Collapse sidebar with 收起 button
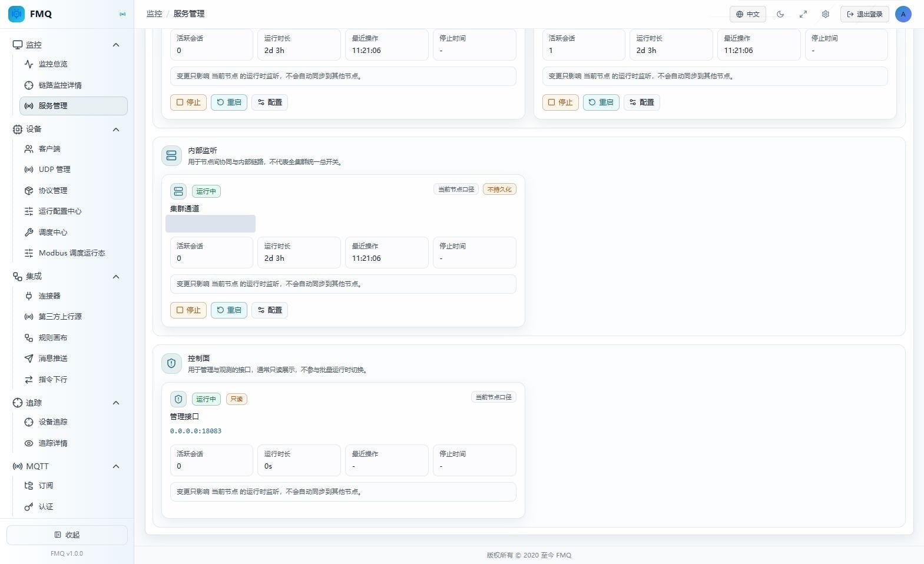 pos(67,535)
